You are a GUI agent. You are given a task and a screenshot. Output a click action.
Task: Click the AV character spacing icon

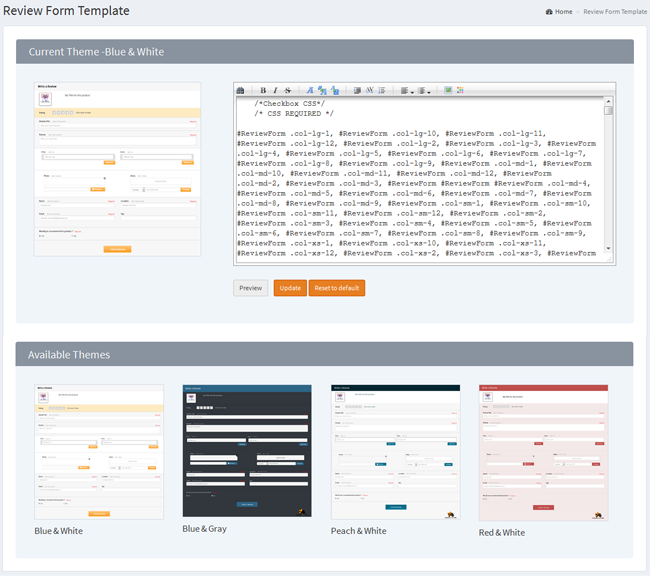(x=369, y=90)
